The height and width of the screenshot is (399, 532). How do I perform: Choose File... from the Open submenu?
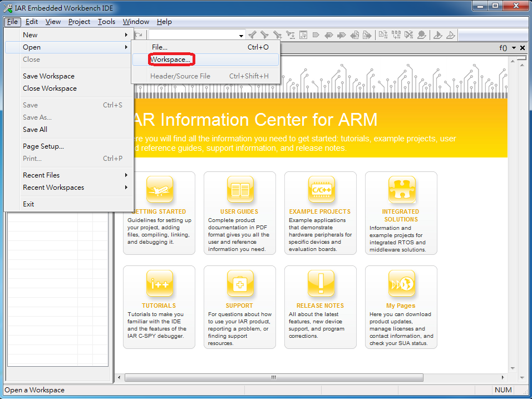pyautogui.click(x=205, y=47)
